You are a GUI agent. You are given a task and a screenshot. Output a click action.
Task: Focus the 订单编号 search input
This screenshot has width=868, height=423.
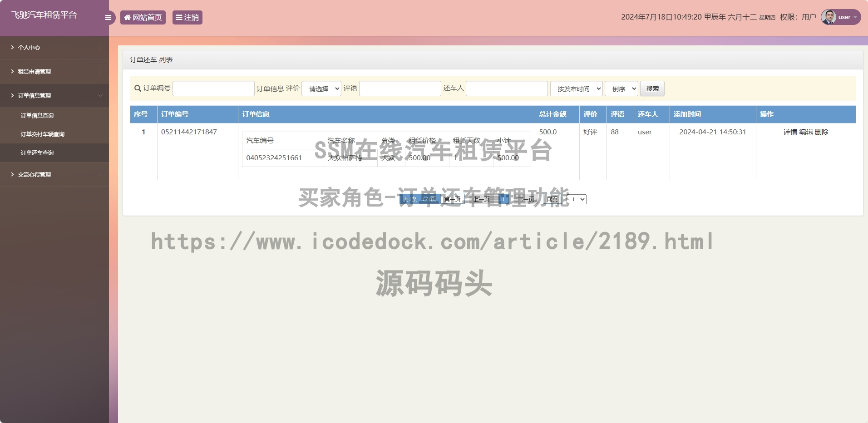(213, 89)
